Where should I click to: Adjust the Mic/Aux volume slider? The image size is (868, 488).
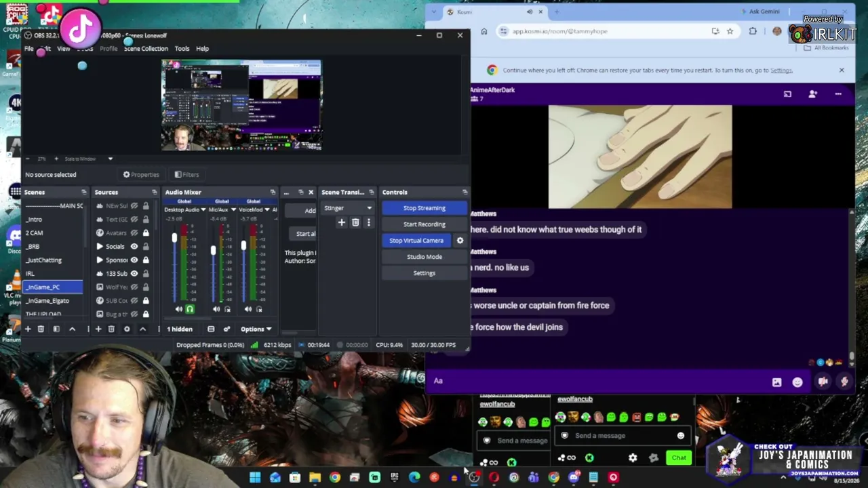213,251
